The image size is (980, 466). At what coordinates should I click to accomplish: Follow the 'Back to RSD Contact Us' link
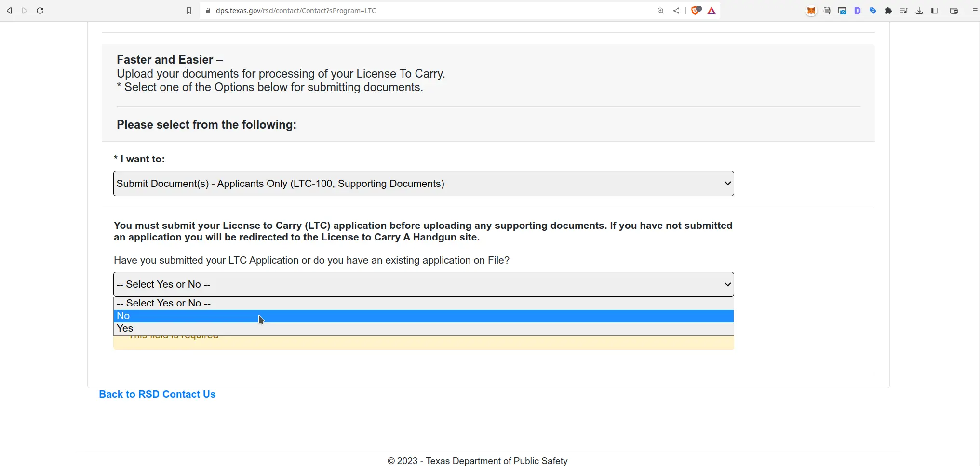pos(157,394)
